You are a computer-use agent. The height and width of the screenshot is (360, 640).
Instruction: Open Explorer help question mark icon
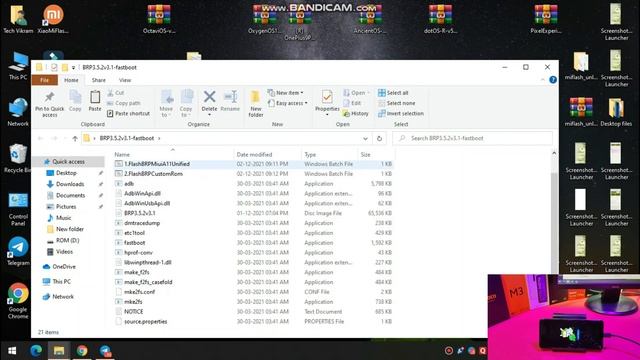[x=553, y=80]
